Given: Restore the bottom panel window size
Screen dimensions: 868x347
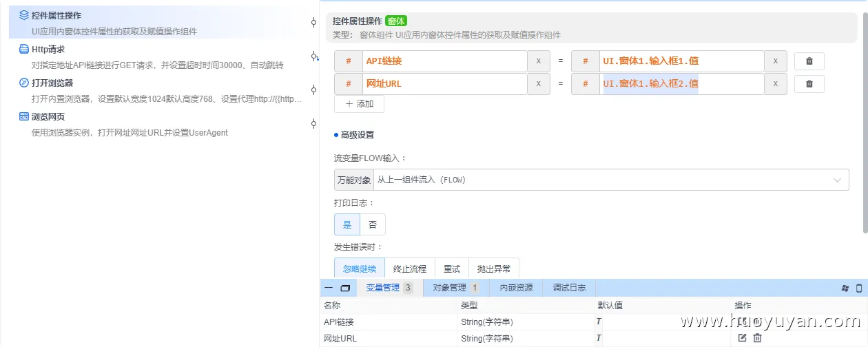Looking at the screenshot, I should click(346, 288).
